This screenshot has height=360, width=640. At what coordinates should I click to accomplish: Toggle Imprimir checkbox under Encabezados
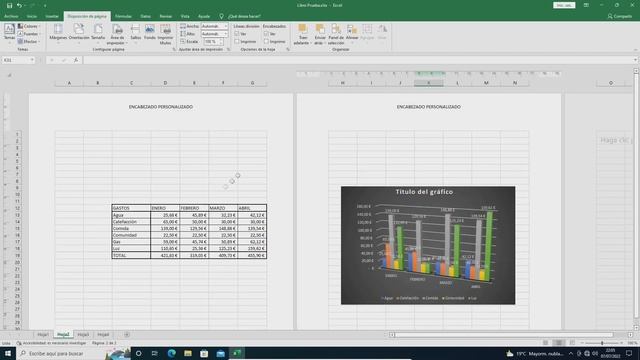click(x=266, y=42)
